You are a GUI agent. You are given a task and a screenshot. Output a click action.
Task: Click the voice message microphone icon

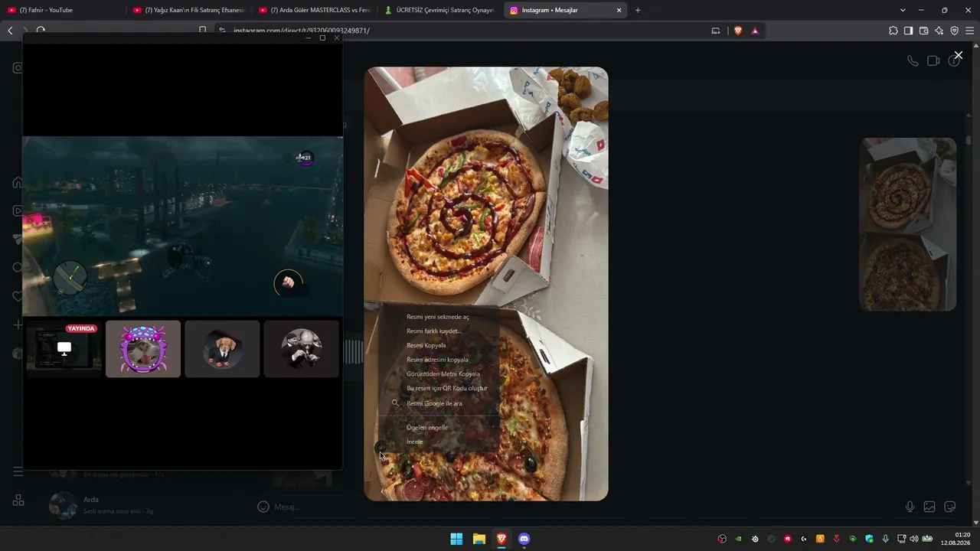click(910, 507)
